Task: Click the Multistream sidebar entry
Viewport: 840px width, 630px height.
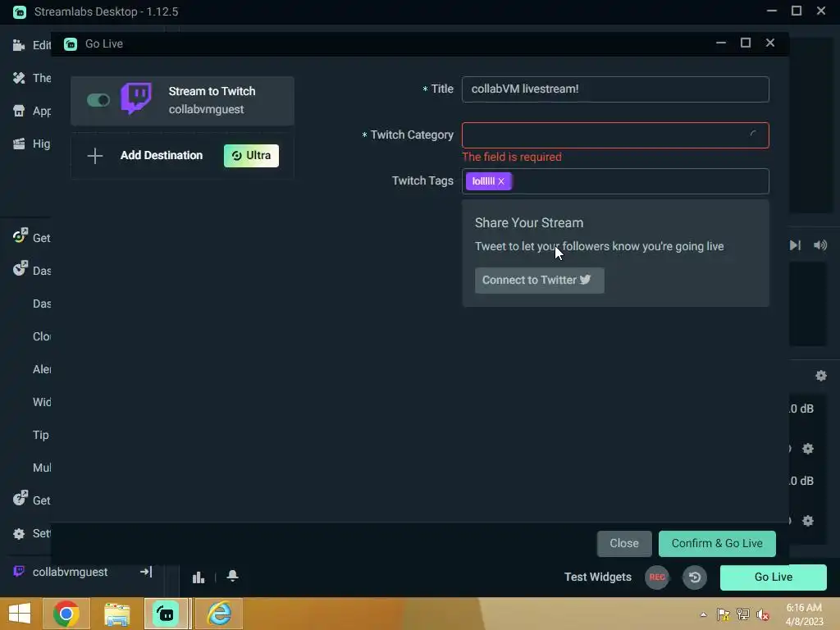Action: point(42,468)
